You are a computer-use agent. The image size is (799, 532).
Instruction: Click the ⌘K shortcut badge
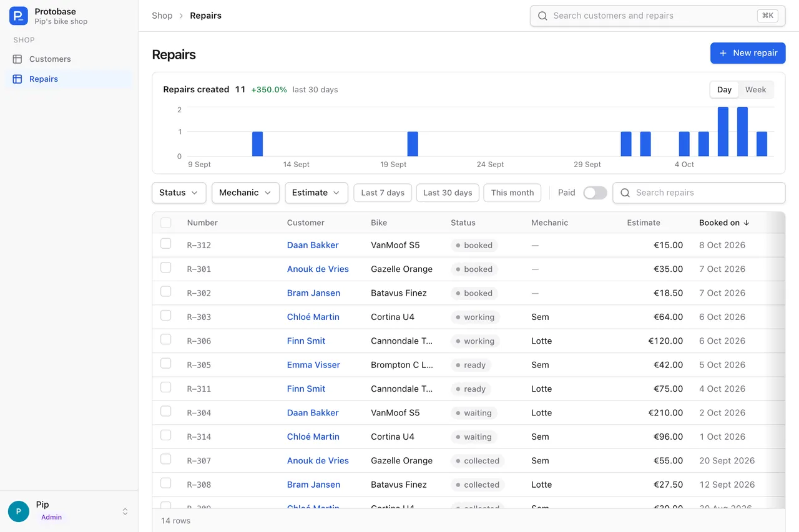767,16
